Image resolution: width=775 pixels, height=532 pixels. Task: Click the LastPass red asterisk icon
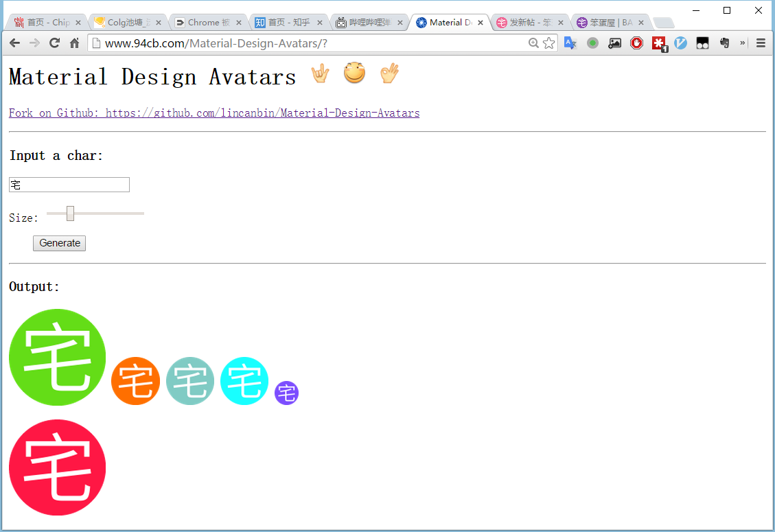(x=659, y=43)
